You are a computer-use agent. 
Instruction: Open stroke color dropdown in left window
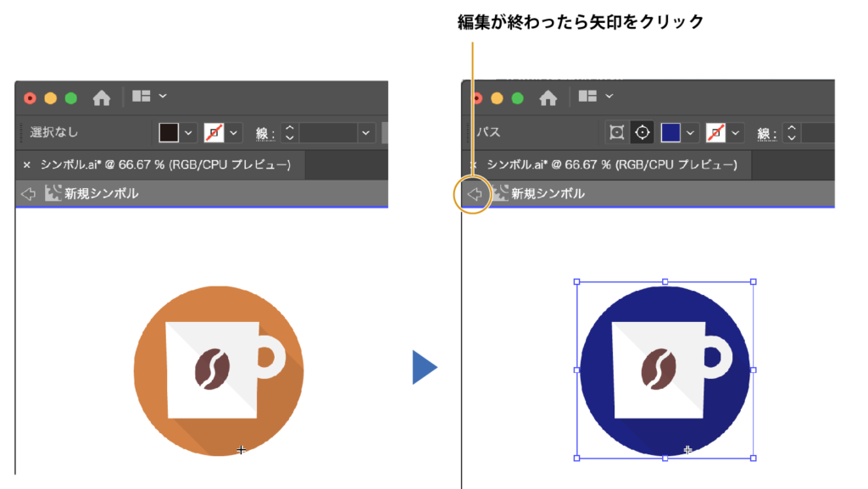(233, 133)
